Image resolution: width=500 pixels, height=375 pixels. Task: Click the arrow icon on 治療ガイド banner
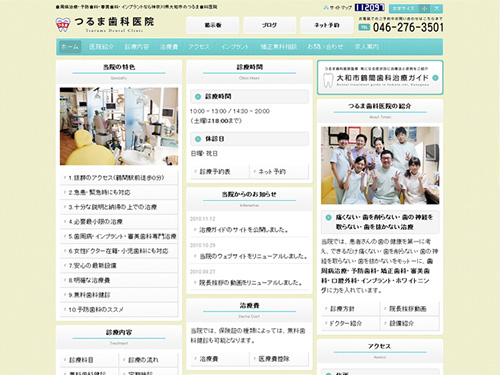435,78
